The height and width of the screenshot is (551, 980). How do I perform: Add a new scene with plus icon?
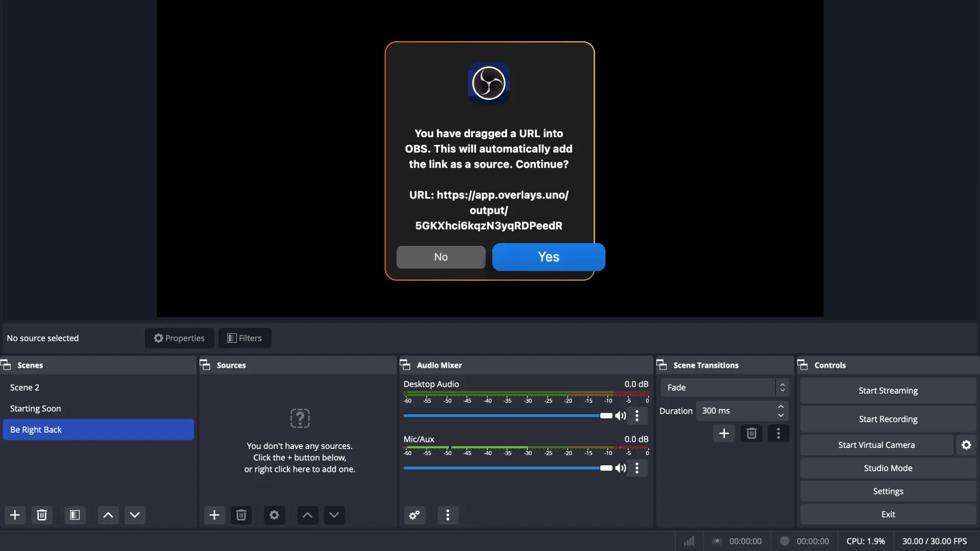15,515
